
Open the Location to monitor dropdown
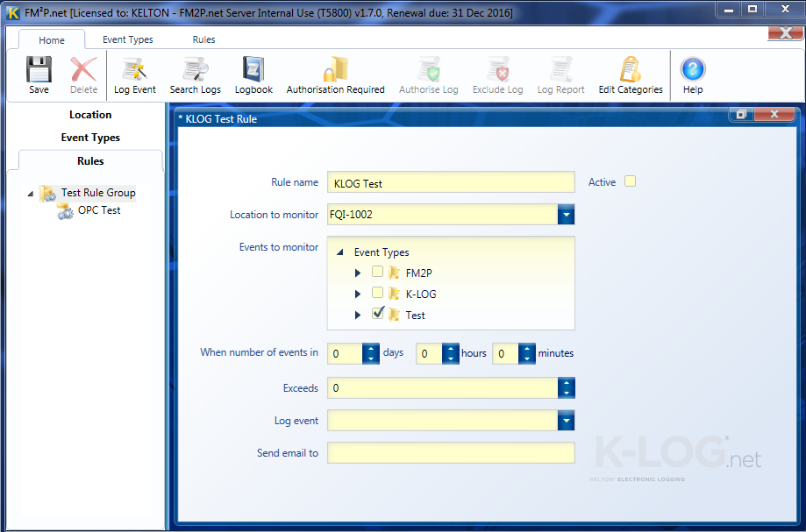click(x=566, y=215)
